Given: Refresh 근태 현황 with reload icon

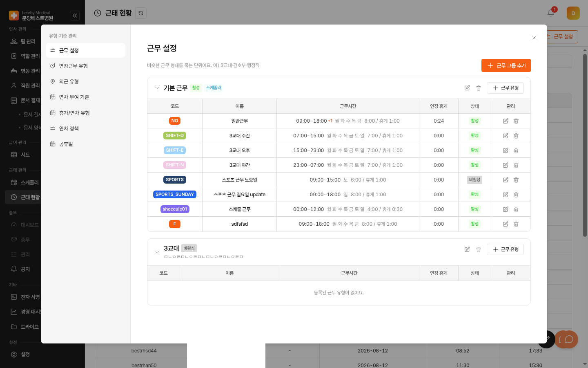Looking at the screenshot, I should (141, 13).
